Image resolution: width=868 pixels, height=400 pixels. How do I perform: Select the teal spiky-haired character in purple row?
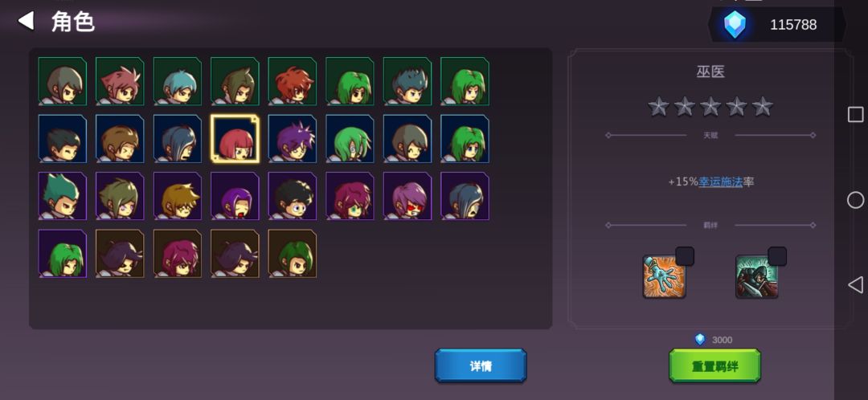pos(62,197)
